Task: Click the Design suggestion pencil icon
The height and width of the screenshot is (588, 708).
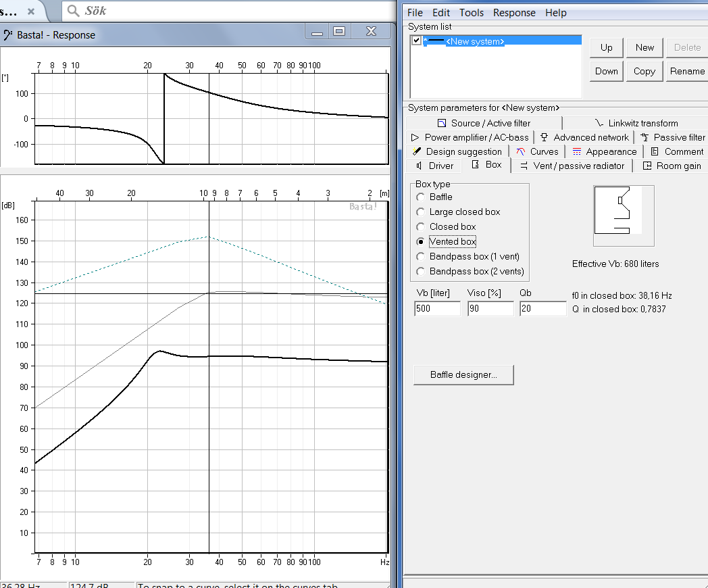Action: point(416,151)
